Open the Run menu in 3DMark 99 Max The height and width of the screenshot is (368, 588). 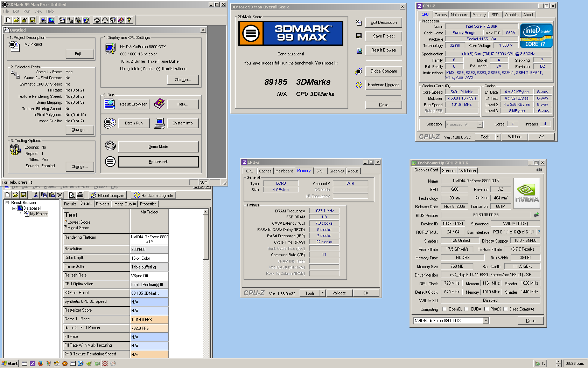[27, 11]
